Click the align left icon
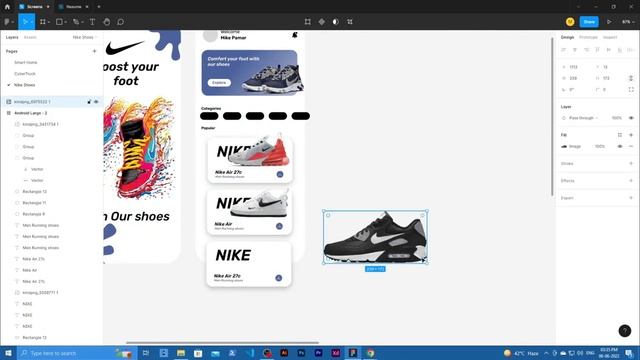Viewport: 640px width, 360px height. pos(563,50)
